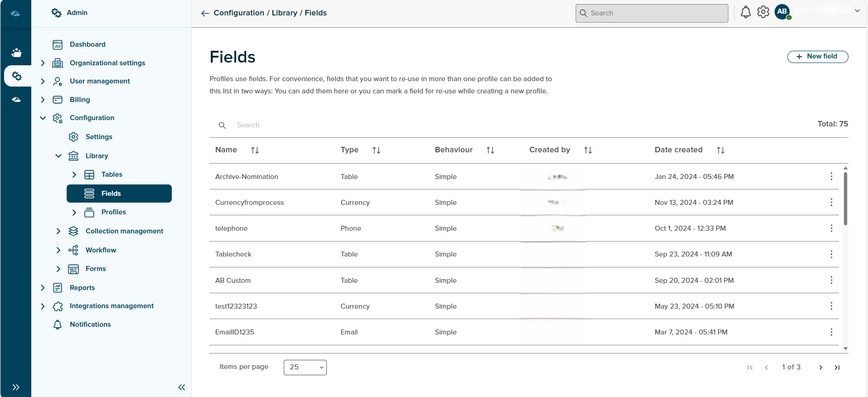The height and width of the screenshot is (397, 868).
Task: Sort table by Name column
Action: pyautogui.click(x=255, y=150)
